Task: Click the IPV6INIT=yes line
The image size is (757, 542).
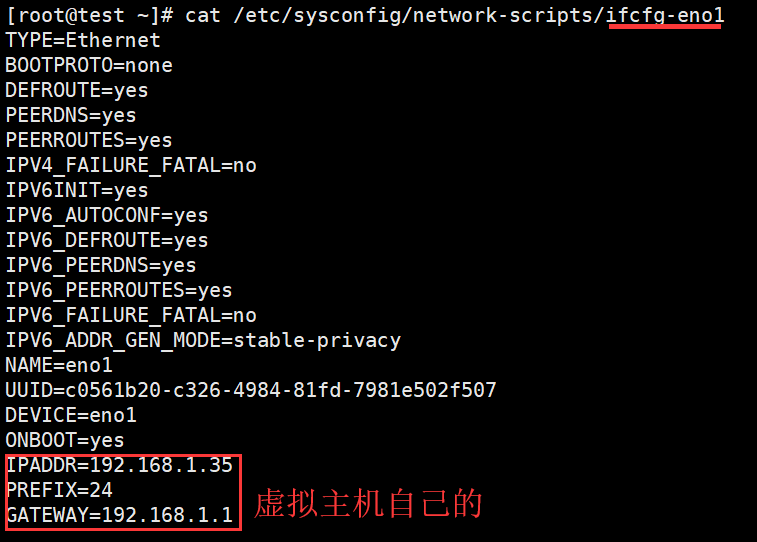Action: point(77,190)
